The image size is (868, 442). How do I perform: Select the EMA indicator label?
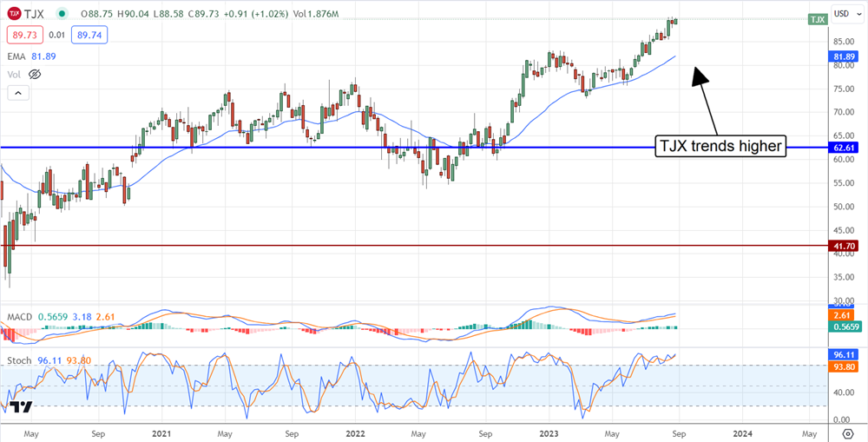16,56
